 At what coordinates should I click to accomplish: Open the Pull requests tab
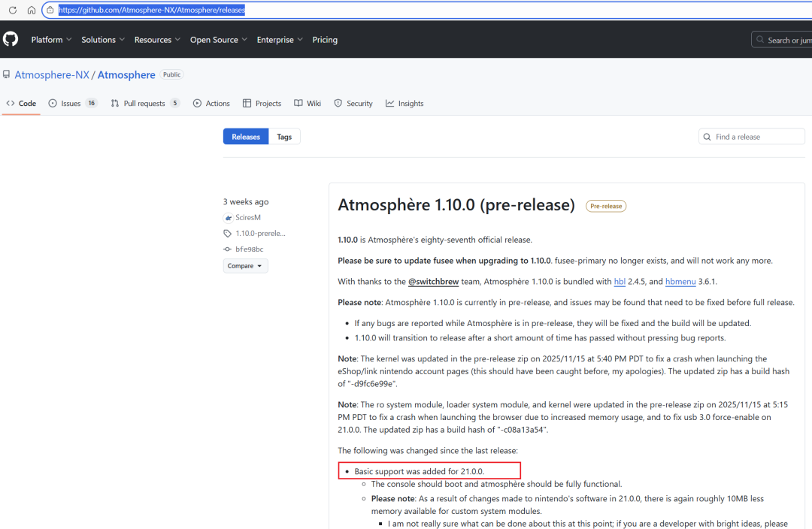[x=144, y=103]
